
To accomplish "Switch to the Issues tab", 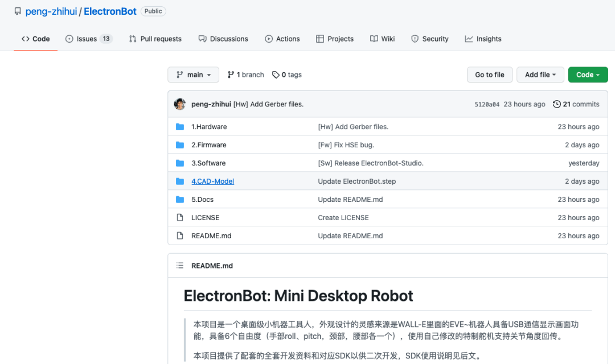I will coord(89,39).
